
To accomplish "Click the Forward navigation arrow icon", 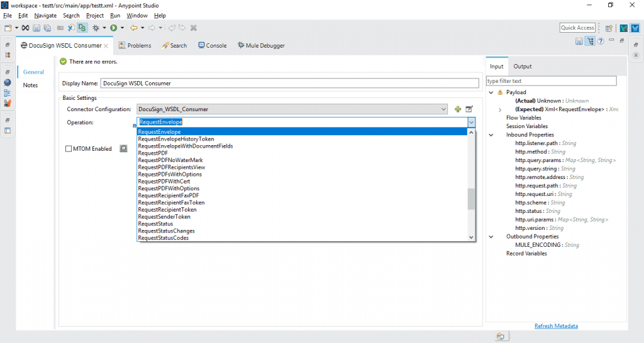I will (152, 28).
